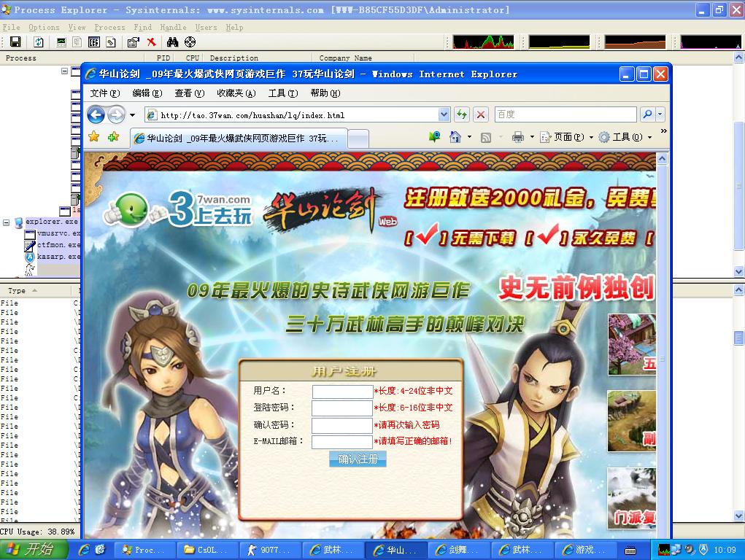Collapse the top process tree node
The height and width of the screenshot is (560, 745).
(65, 71)
